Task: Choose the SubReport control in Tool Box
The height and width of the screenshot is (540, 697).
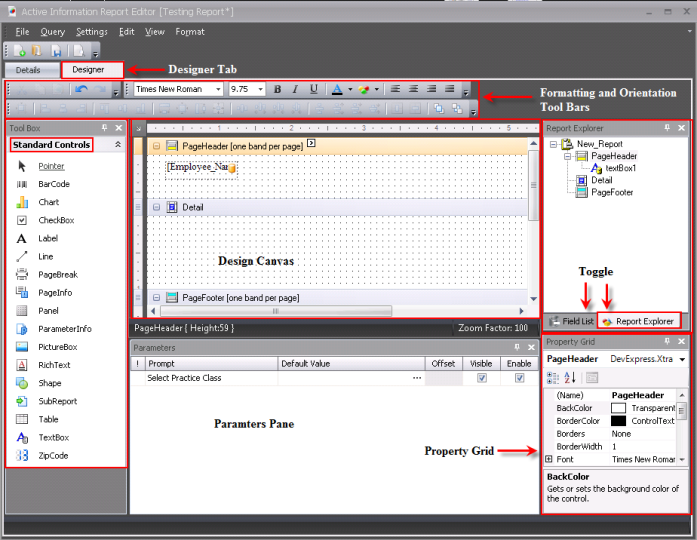Action: tap(56, 401)
